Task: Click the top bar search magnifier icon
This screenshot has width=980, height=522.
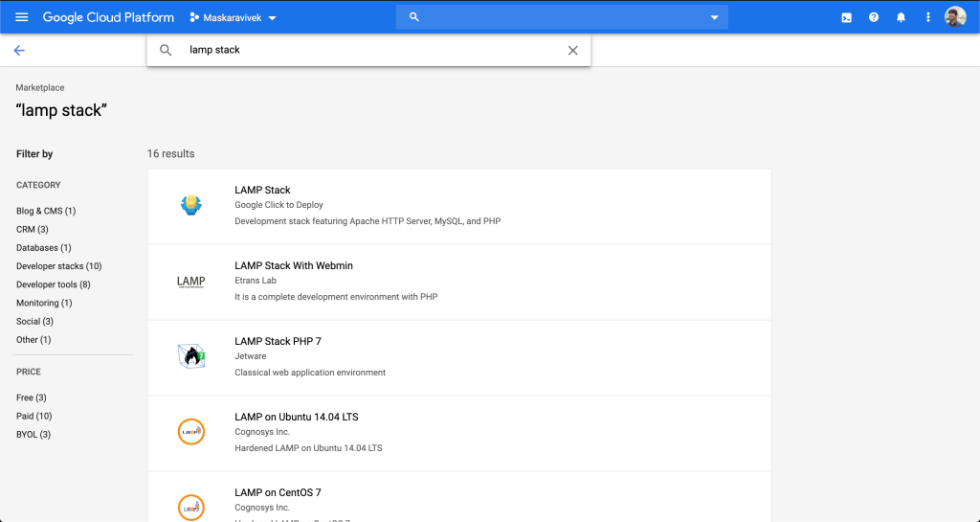Action: (x=413, y=17)
